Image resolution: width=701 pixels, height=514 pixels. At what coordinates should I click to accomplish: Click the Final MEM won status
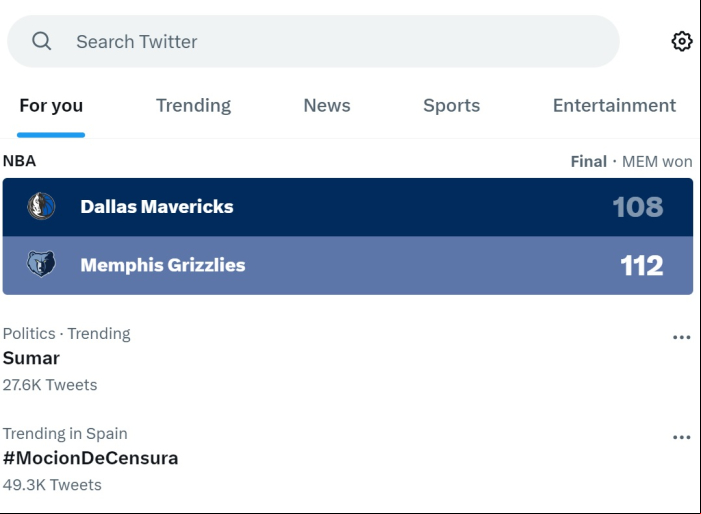[631, 161]
